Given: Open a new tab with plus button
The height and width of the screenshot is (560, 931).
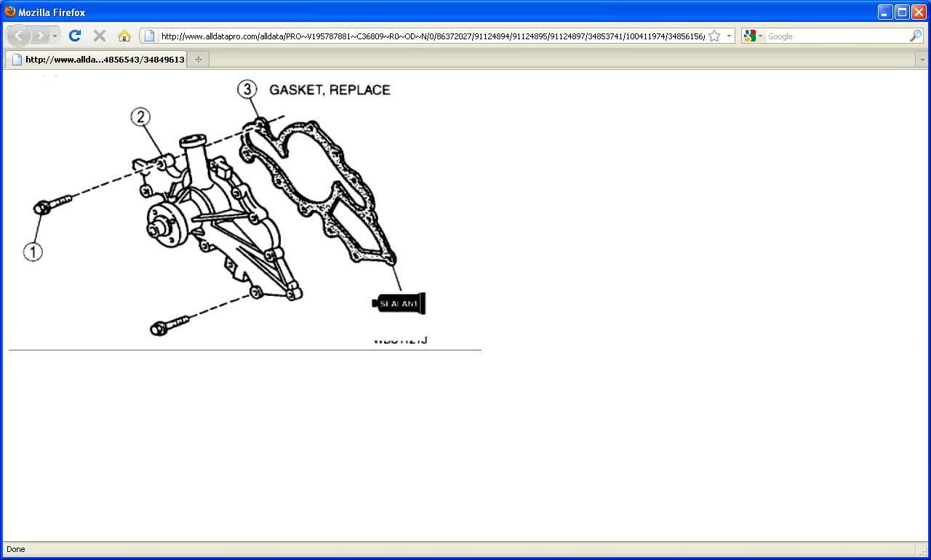Looking at the screenshot, I should tap(199, 60).
